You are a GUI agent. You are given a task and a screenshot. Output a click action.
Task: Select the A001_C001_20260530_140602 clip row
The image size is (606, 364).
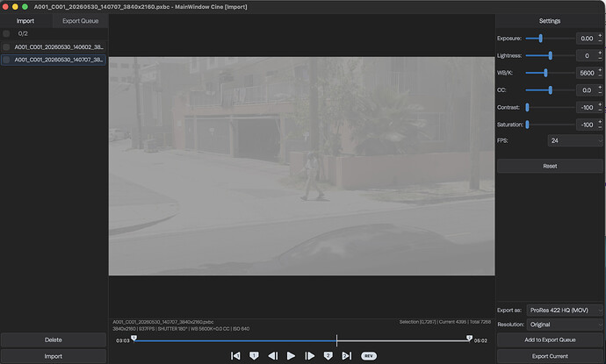click(54, 47)
